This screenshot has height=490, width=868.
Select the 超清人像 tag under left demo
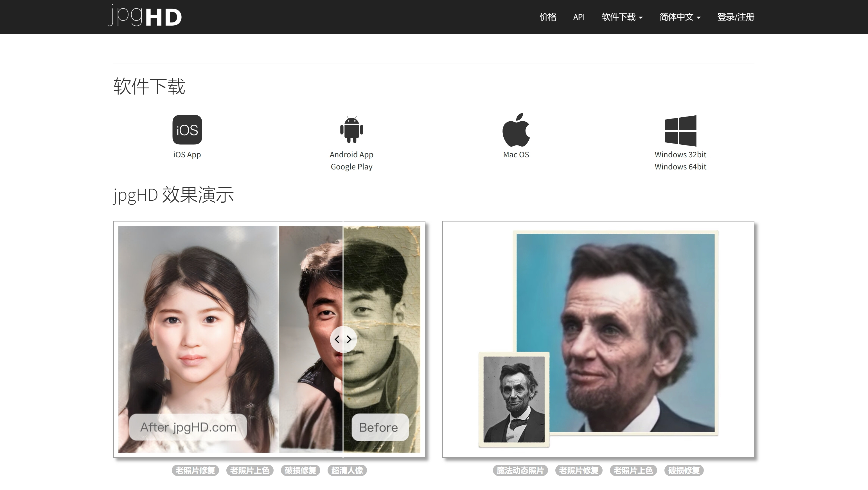(x=347, y=470)
